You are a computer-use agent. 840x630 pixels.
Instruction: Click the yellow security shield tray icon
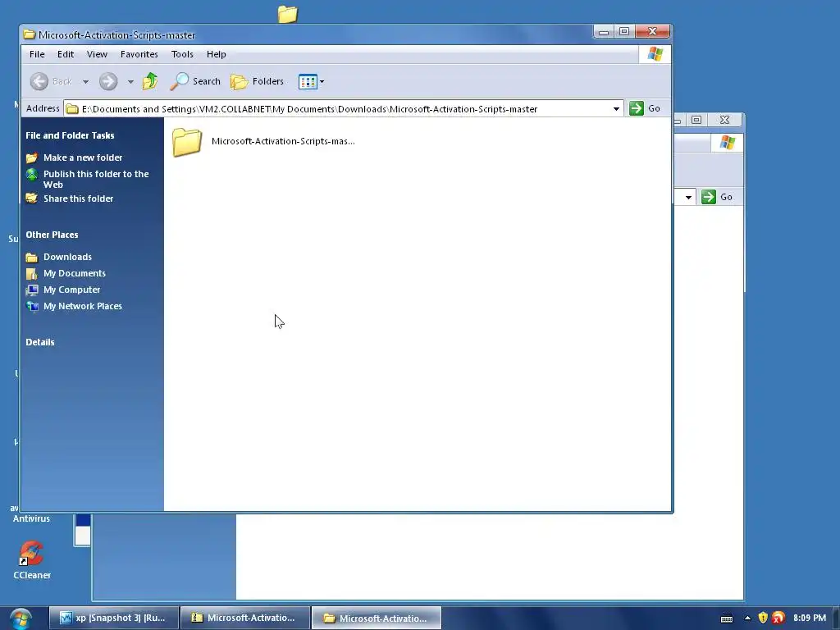pos(763,618)
